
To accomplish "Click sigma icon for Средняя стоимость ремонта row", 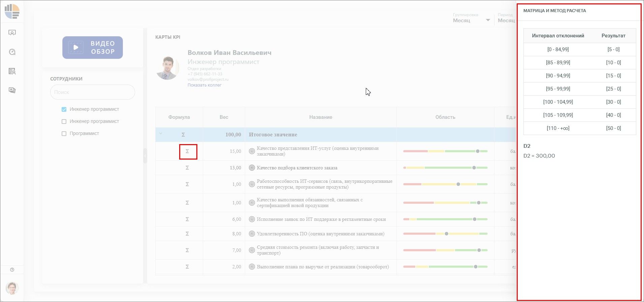I will (187, 250).
